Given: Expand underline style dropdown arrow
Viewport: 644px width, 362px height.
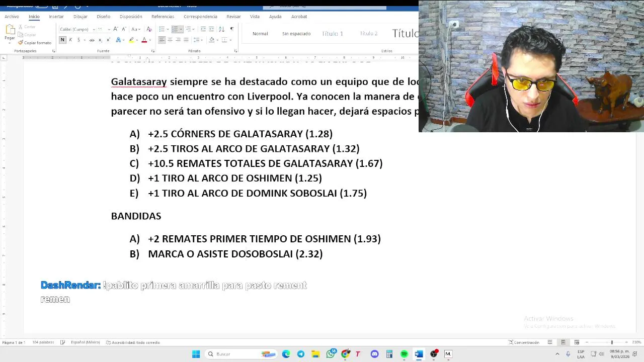Looking at the screenshot, I should pyautogui.click(x=85, y=40).
